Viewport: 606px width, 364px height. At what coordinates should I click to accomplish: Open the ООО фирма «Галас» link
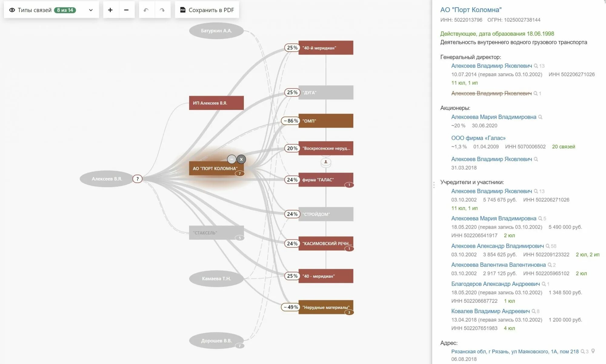(x=478, y=138)
